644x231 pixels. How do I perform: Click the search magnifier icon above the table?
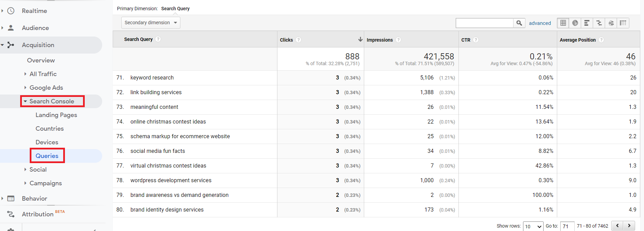pyautogui.click(x=519, y=23)
